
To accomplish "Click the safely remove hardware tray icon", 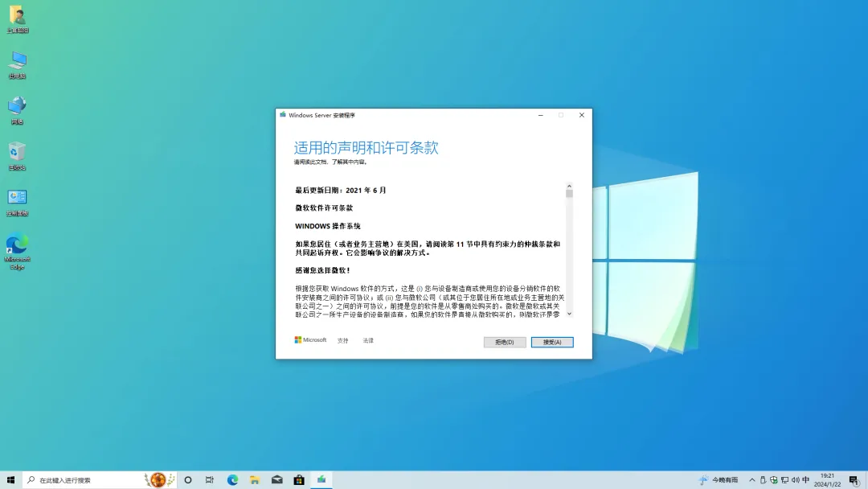I will tap(763, 479).
